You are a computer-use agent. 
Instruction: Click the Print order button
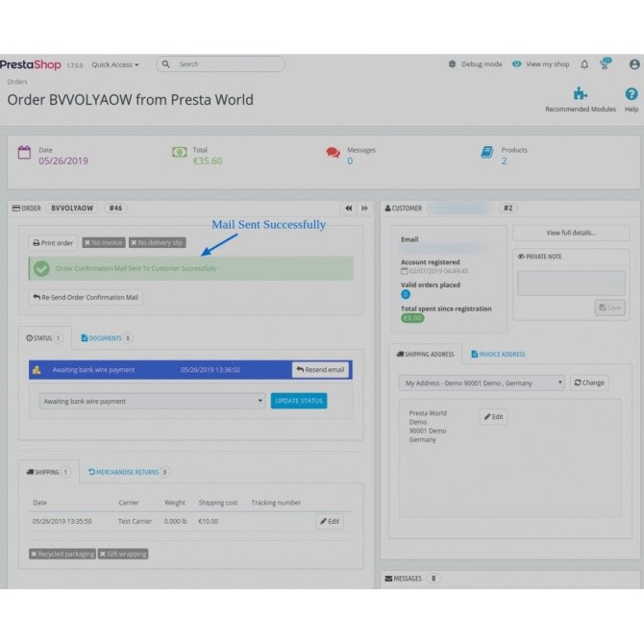(x=53, y=243)
